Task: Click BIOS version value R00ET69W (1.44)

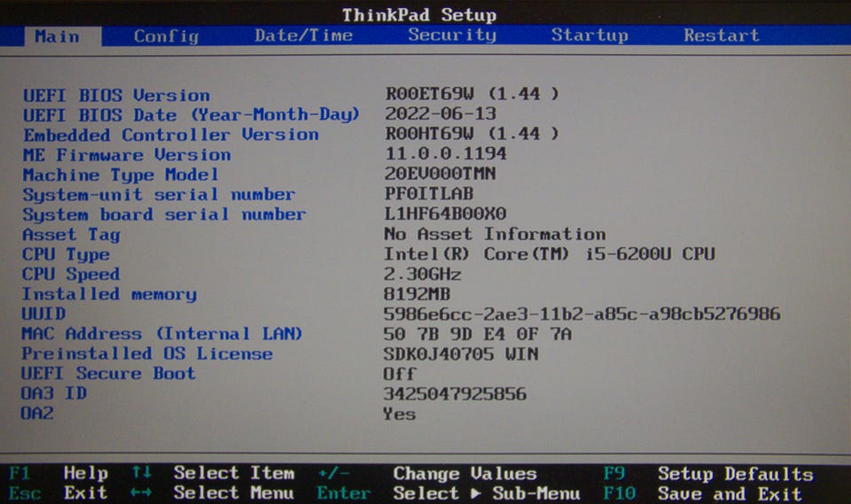Action: pos(472,94)
